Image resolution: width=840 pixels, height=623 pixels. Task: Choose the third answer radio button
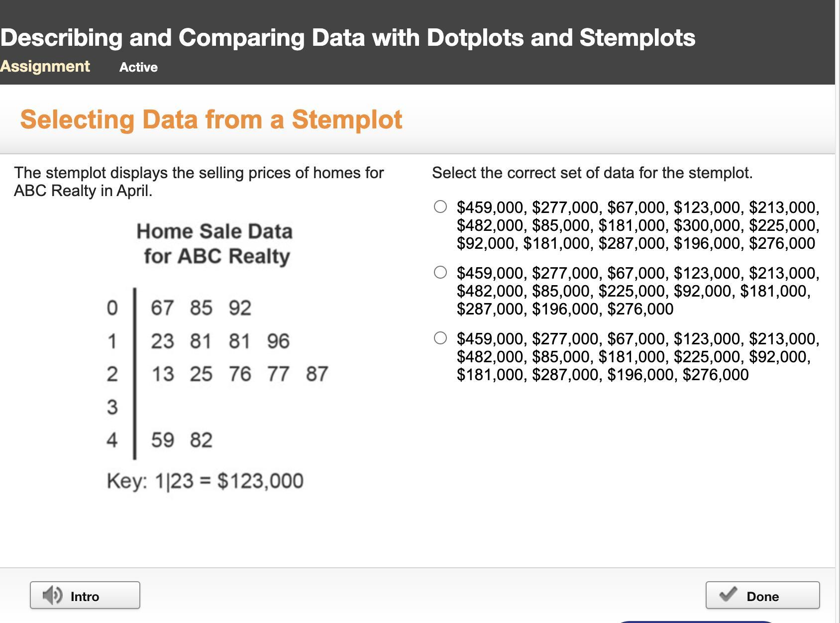click(440, 338)
